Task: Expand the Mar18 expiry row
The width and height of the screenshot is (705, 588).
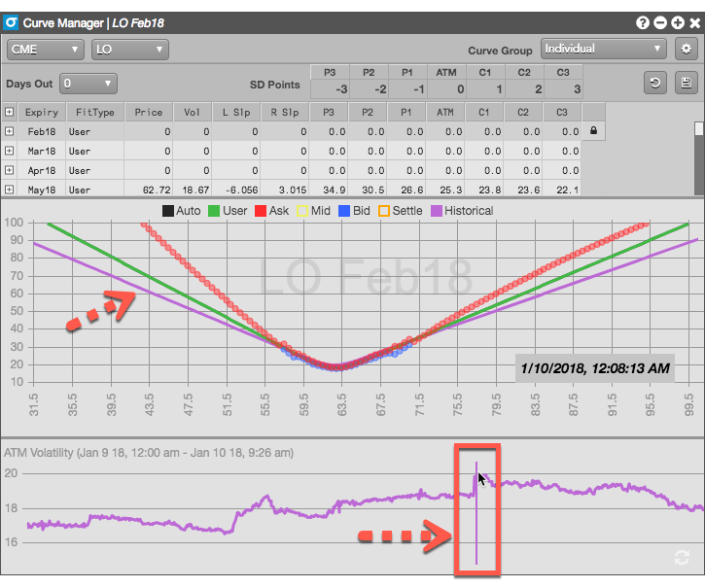Action: pyautogui.click(x=10, y=151)
